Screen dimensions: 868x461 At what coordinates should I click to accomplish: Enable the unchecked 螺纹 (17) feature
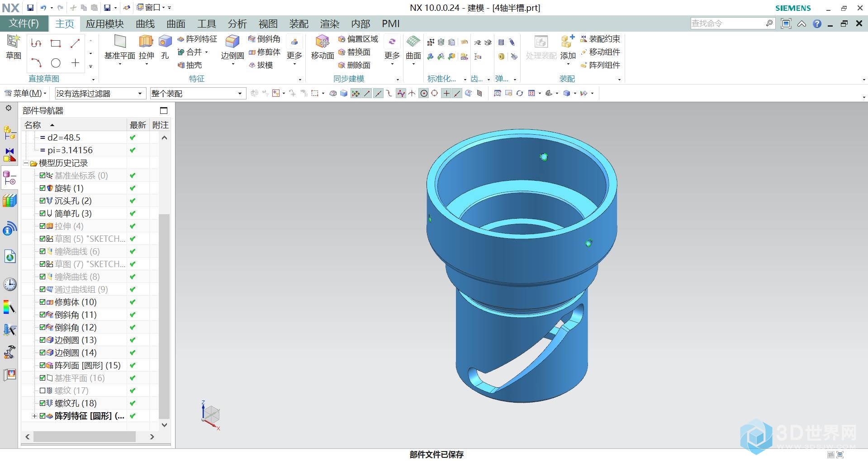(43, 390)
